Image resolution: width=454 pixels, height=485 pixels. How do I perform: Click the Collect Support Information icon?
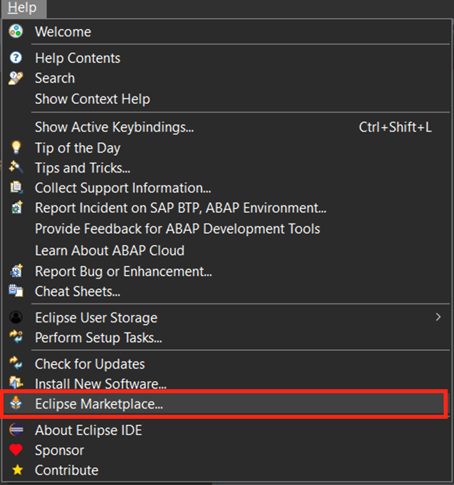coord(16,187)
